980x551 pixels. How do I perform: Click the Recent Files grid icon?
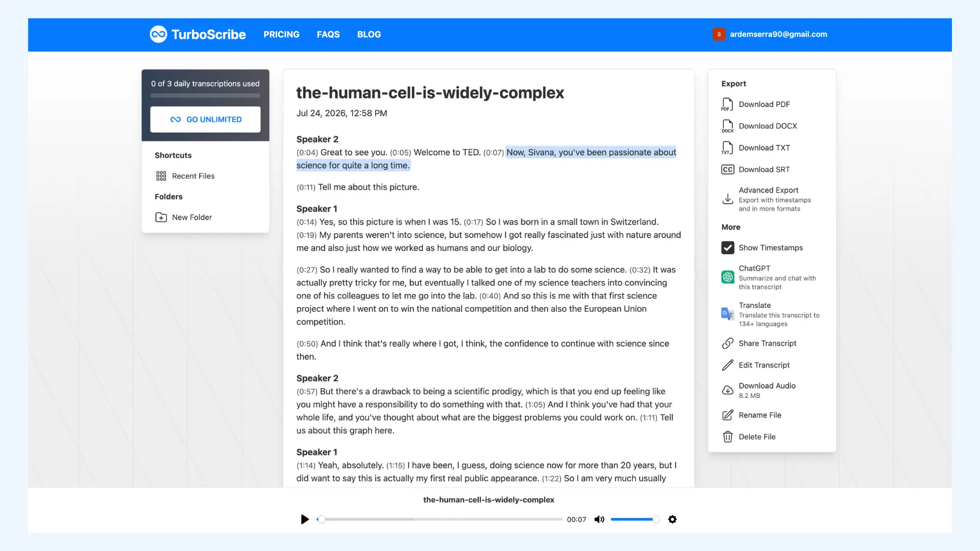click(x=161, y=176)
